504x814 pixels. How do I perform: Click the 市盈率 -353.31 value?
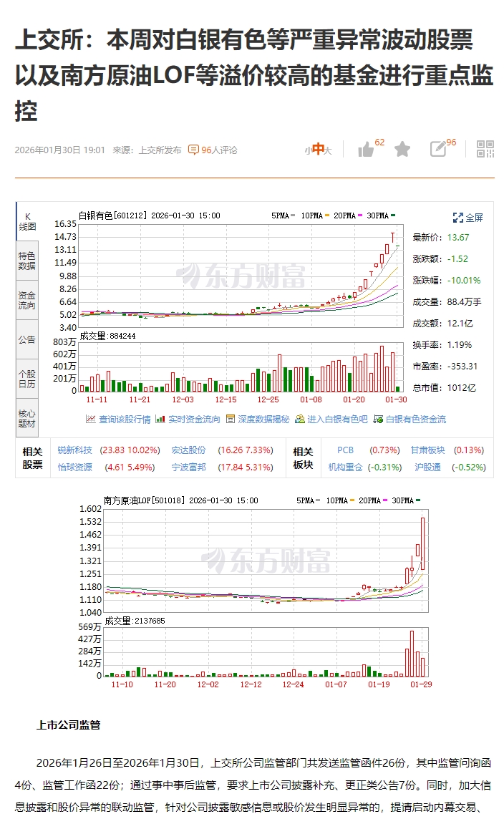click(x=462, y=366)
